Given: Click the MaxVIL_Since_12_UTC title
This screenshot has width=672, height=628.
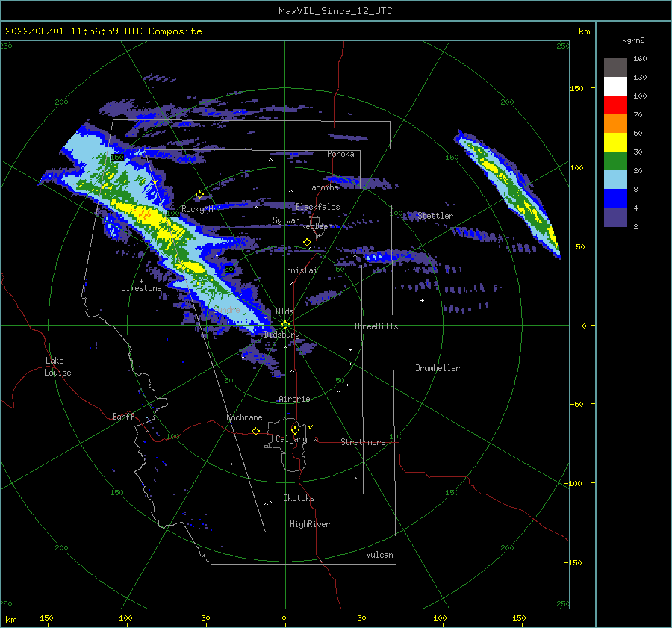Looking at the screenshot, I should point(335,11).
